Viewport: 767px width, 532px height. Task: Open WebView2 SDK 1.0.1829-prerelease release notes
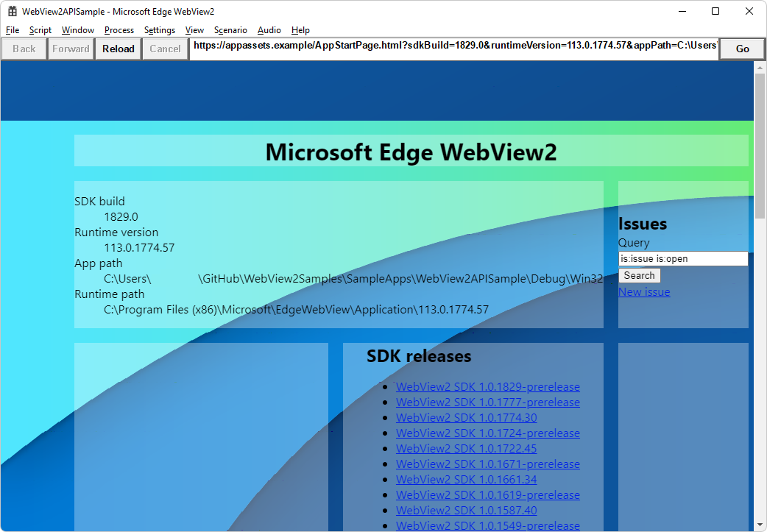pyautogui.click(x=488, y=386)
